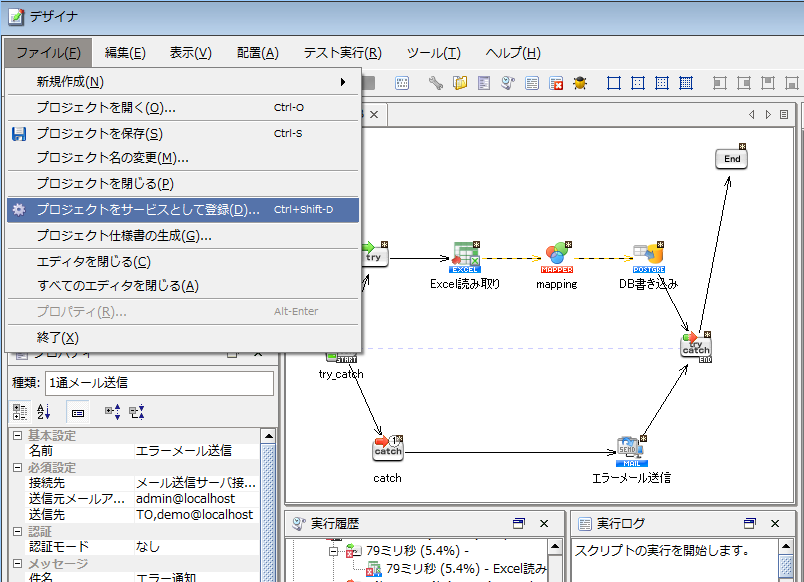This screenshot has height=582, width=804.
Task: Click 終了 to exit the application
Action: (x=57, y=338)
